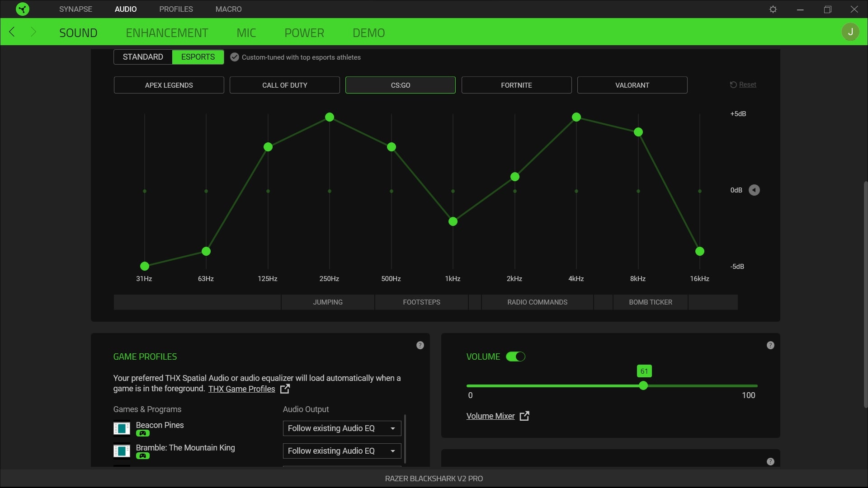Select the Valorant preset
The image size is (868, 488).
tap(632, 85)
